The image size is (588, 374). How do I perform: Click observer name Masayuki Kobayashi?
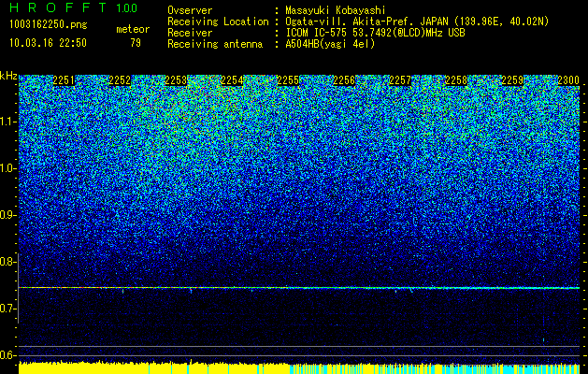336,10
